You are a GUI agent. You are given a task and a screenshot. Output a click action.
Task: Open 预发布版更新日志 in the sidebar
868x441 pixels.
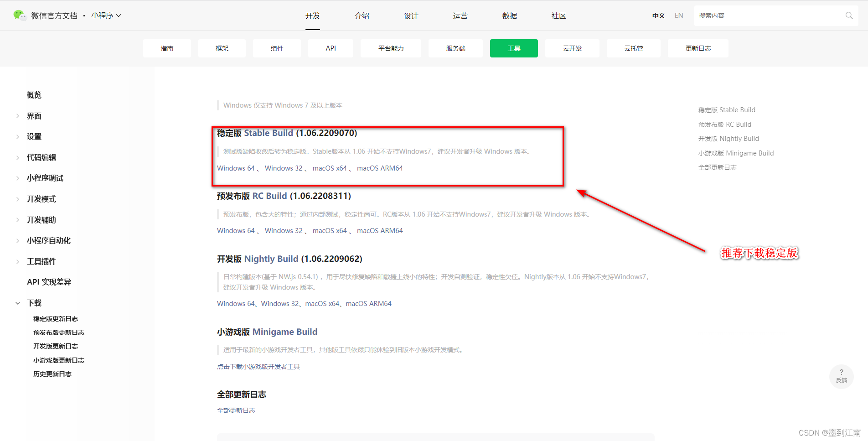point(59,332)
